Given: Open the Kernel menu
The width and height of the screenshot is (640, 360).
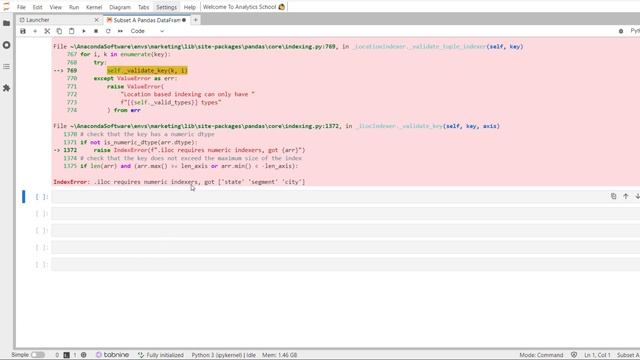Looking at the screenshot, I should click(x=94, y=7).
